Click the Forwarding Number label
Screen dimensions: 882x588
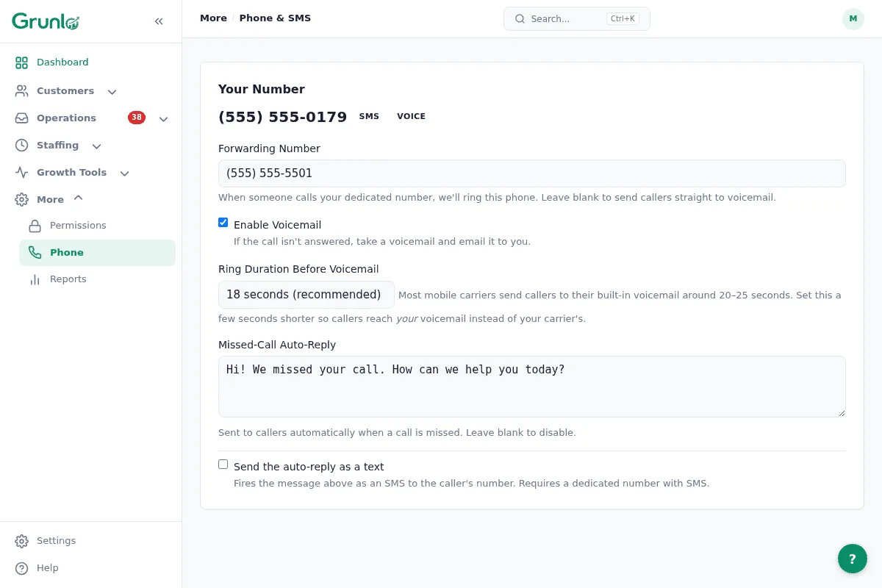[x=269, y=148]
